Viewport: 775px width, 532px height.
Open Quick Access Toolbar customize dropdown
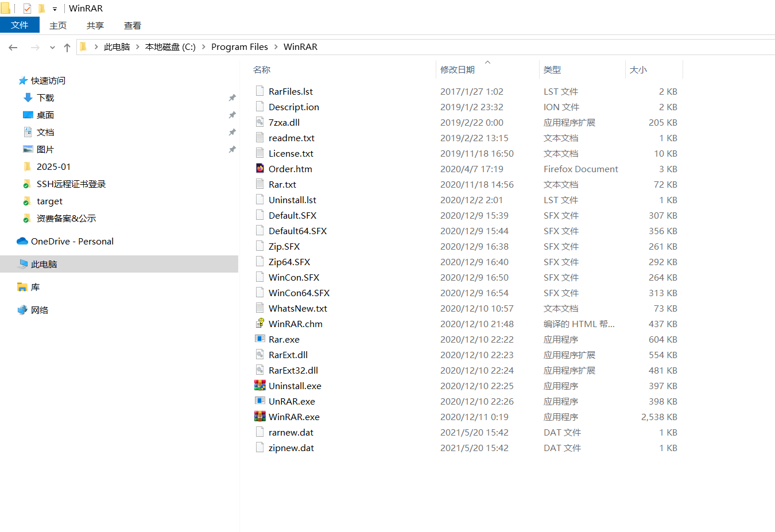coord(55,9)
